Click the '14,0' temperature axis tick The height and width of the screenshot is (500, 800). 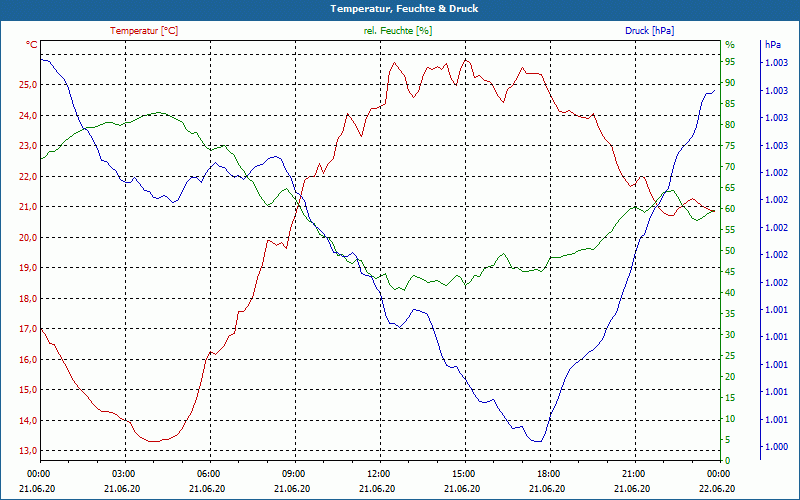tap(28, 420)
